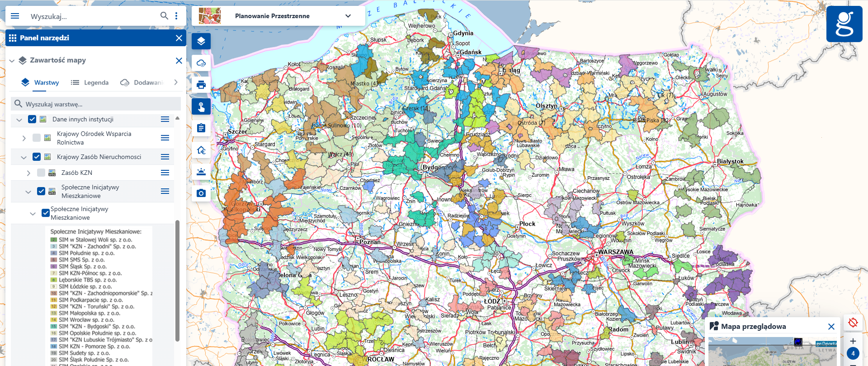Viewport: 868px width, 366px height.
Task: Open menu for Społeczne Inicjatywy Mieszkaniowe WMS layer
Action: click(165, 191)
